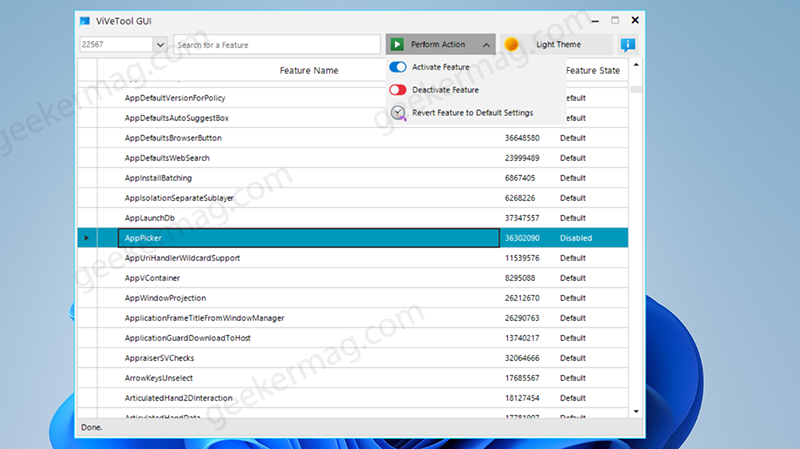Select the AppDefaultsBrowserButton row
800x449 pixels.
(x=353, y=138)
